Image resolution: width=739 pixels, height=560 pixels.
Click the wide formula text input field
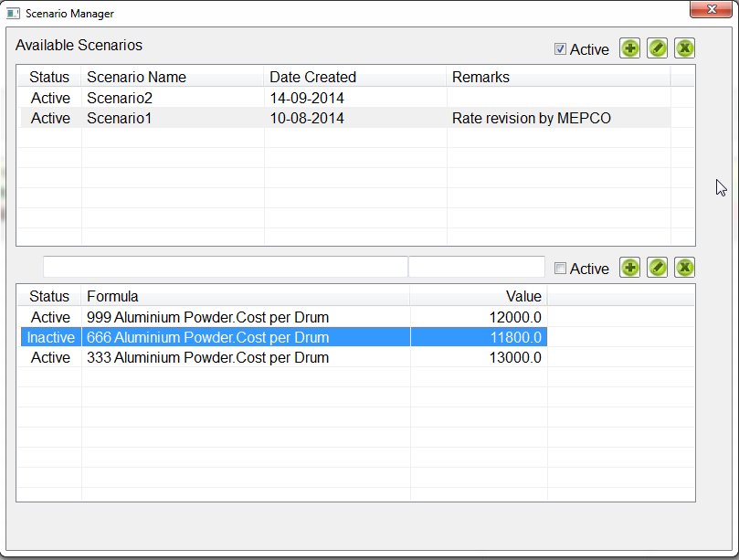(x=225, y=267)
